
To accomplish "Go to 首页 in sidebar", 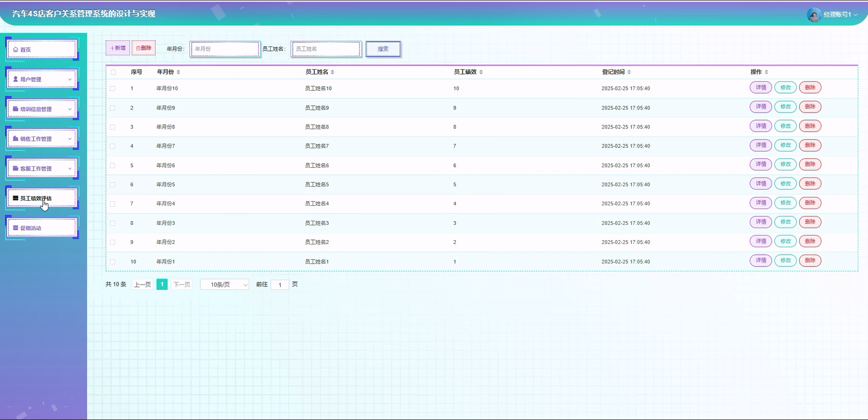I will point(42,49).
